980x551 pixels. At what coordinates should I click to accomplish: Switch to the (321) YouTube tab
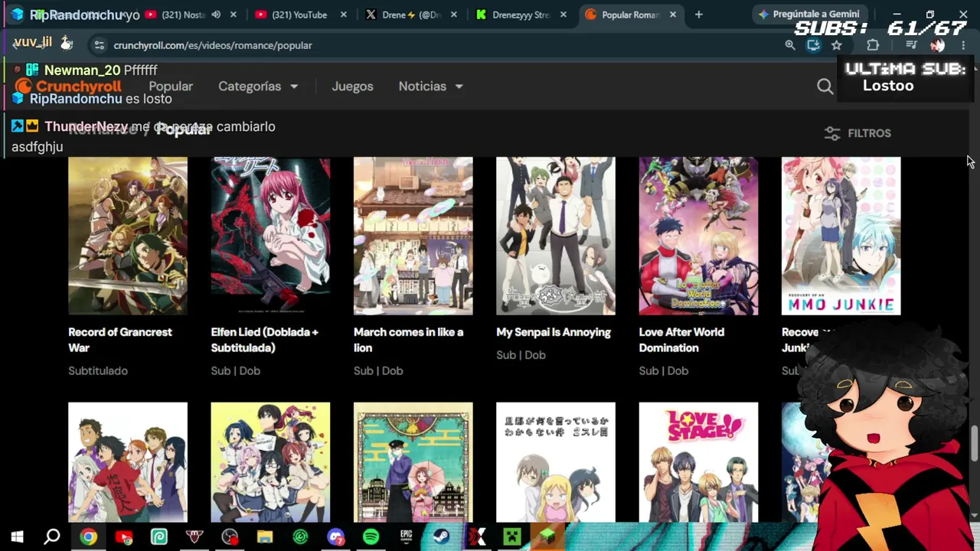pyautogui.click(x=299, y=15)
